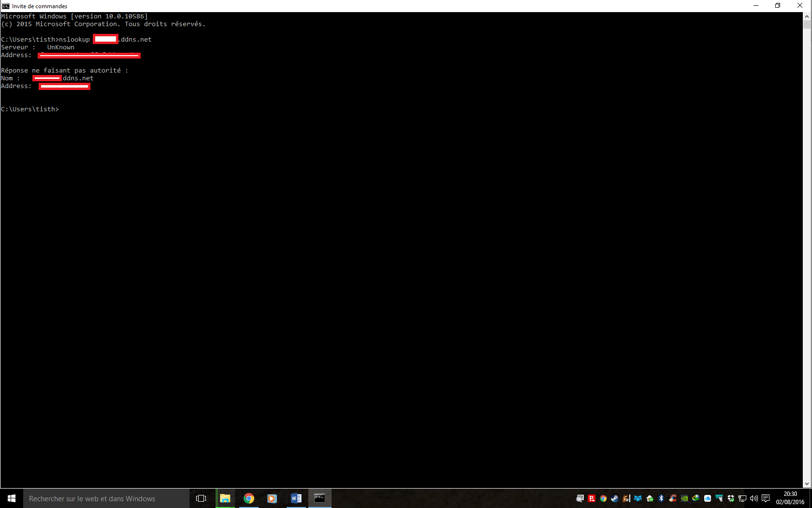Open the media player taskbar icon

click(272, 498)
